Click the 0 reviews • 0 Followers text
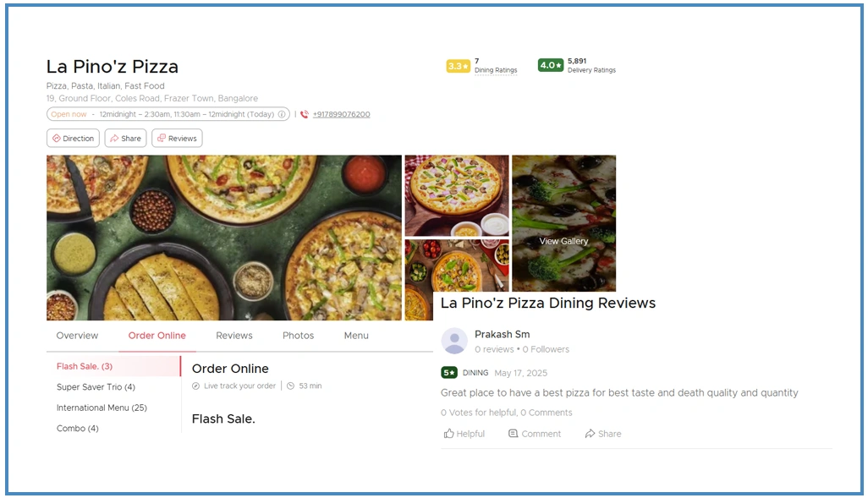 point(522,350)
